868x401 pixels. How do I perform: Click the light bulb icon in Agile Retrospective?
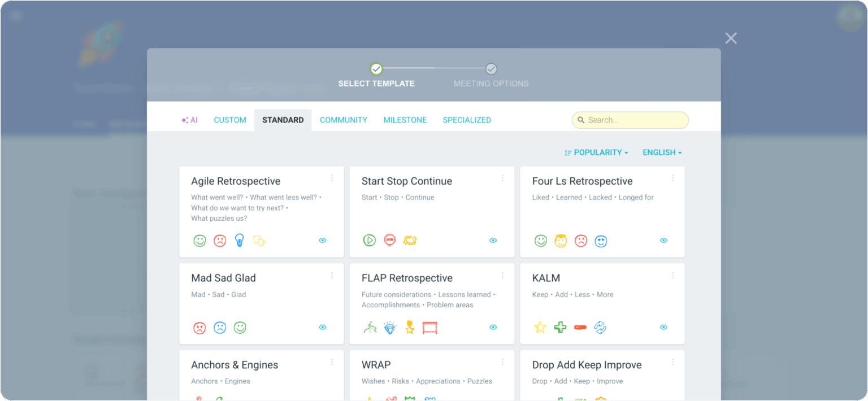click(239, 241)
